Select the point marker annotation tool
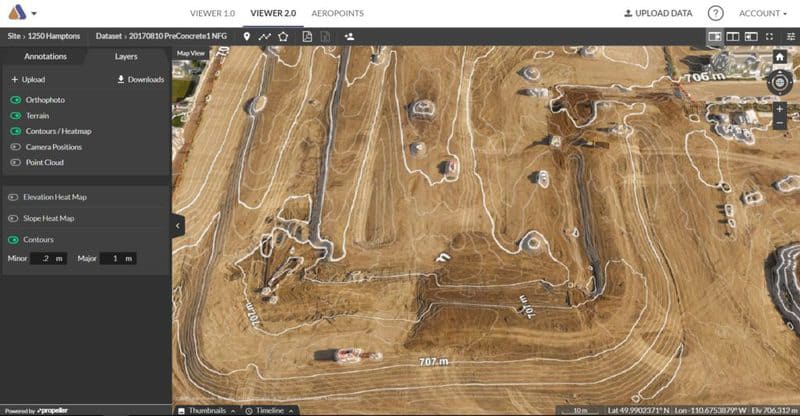The image size is (800, 416). coord(247,36)
